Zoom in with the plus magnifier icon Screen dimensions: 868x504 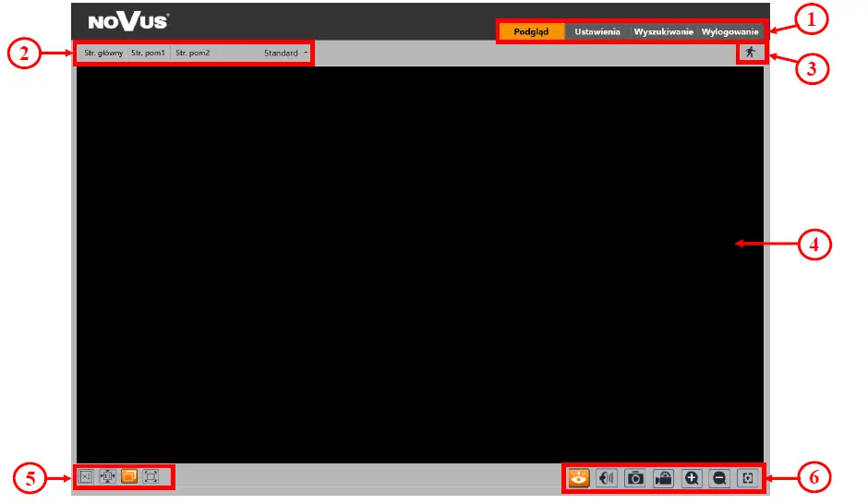tap(692, 478)
